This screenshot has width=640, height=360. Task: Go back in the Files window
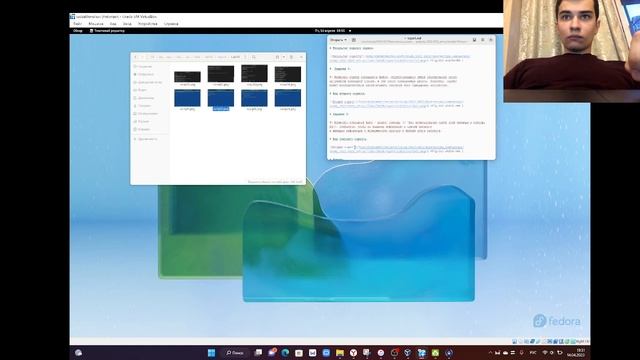click(x=136, y=57)
